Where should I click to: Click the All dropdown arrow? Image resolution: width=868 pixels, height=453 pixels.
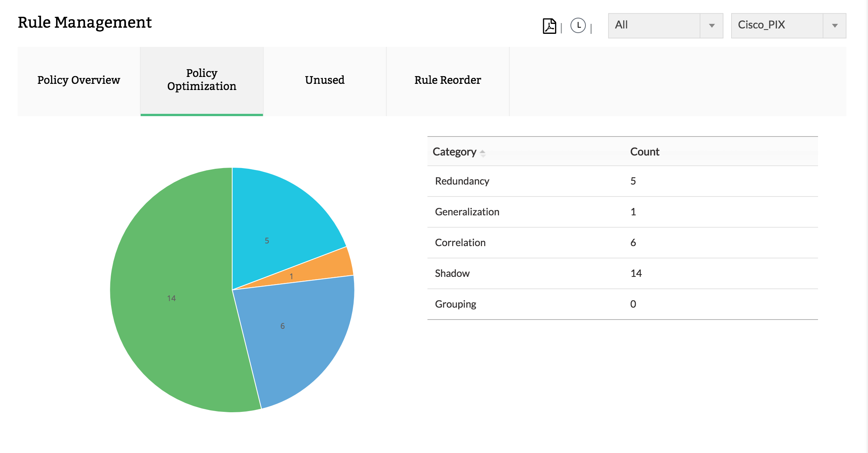pos(712,26)
